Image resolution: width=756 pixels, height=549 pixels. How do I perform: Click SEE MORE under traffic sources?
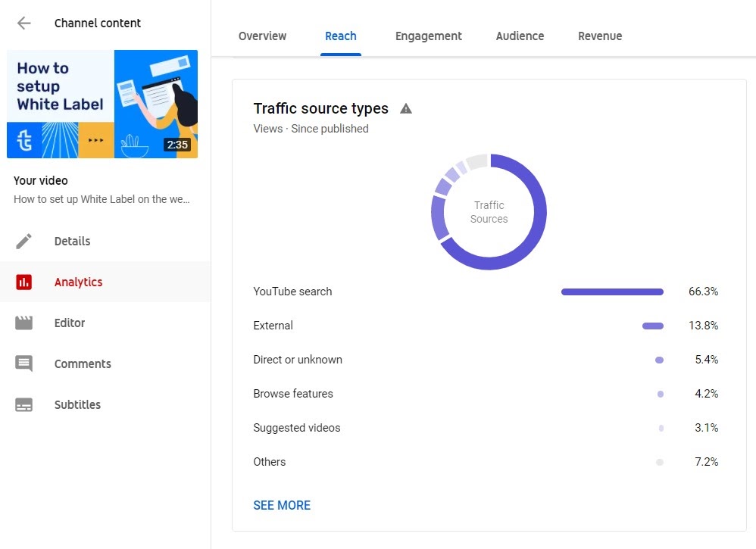click(x=282, y=505)
